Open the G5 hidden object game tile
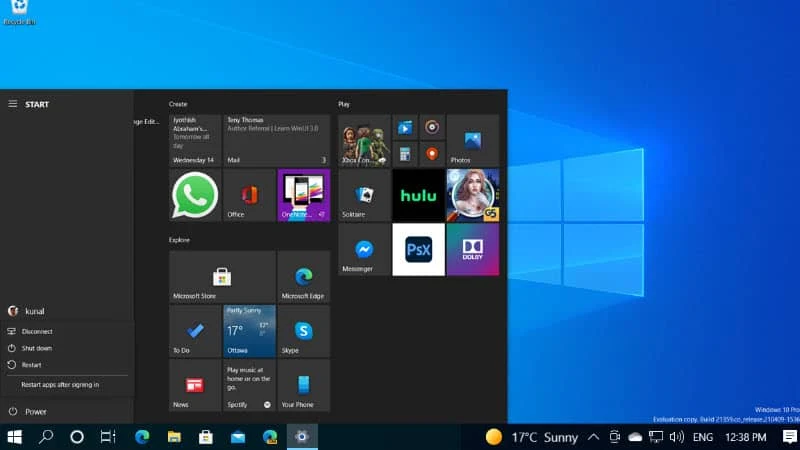 click(473, 195)
